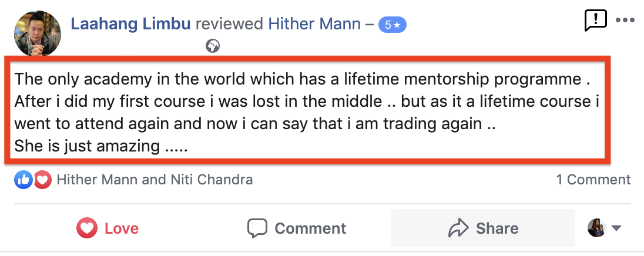Open Laahang Limbu's profile picture
This screenshot has height=256, width=644.
pos(38,33)
